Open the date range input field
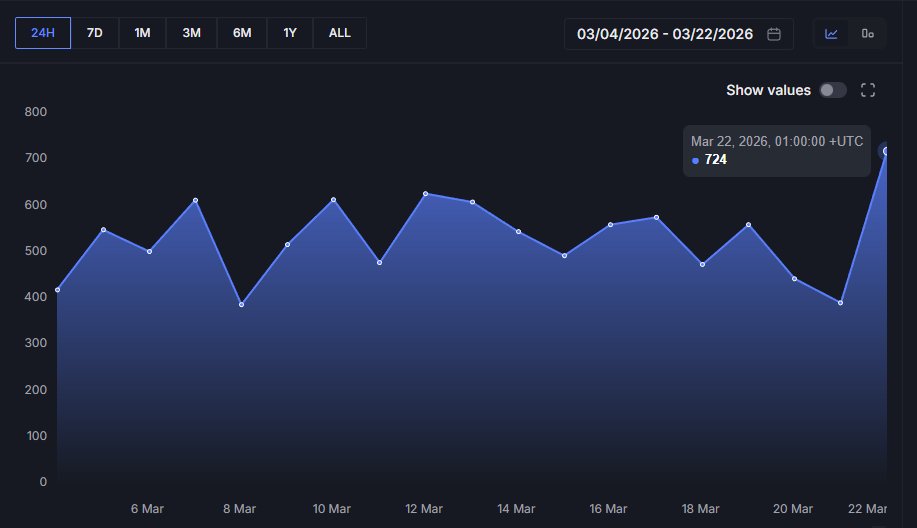The width and height of the screenshot is (917, 528). tap(679, 34)
